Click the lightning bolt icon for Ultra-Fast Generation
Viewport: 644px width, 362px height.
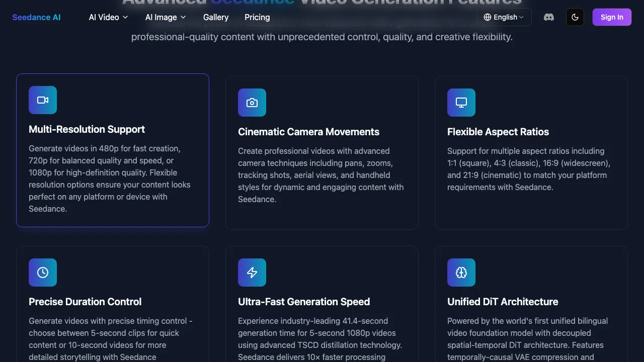coord(252,273)
